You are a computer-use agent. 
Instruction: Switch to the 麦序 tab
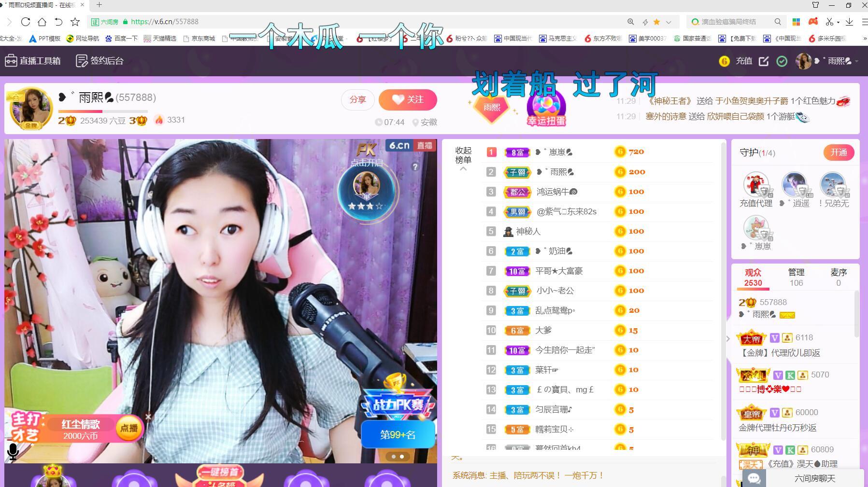click(839, 278)
